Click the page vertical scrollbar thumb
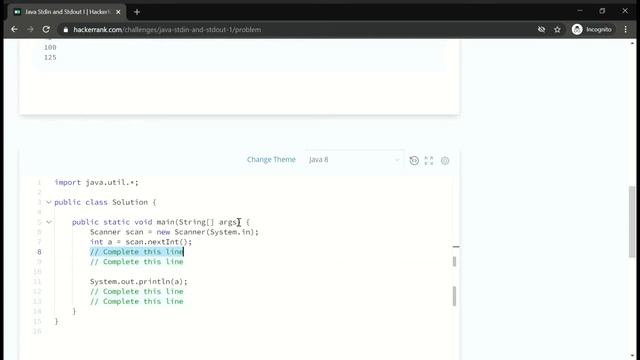The image size is (640, 360). (x=632, y=222)
